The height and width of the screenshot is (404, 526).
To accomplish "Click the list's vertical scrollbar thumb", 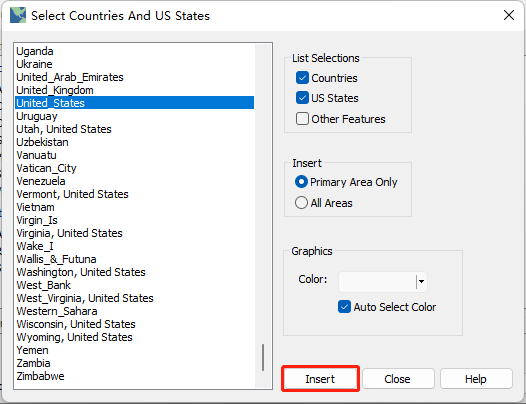I will click(263, 357).
